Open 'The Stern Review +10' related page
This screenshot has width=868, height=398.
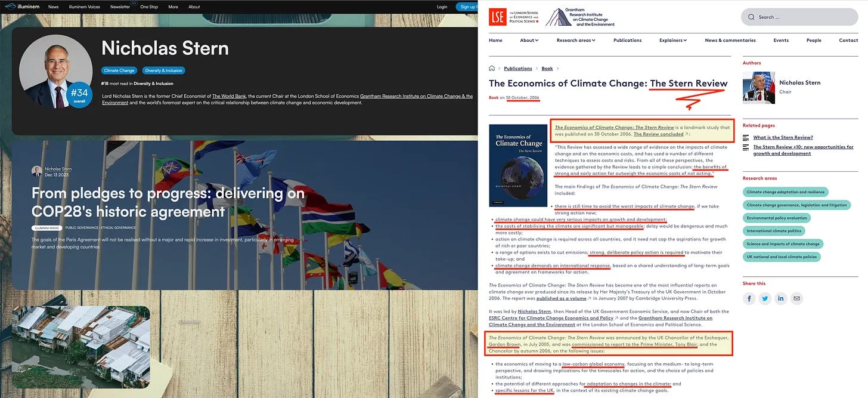tap(803, 150)
